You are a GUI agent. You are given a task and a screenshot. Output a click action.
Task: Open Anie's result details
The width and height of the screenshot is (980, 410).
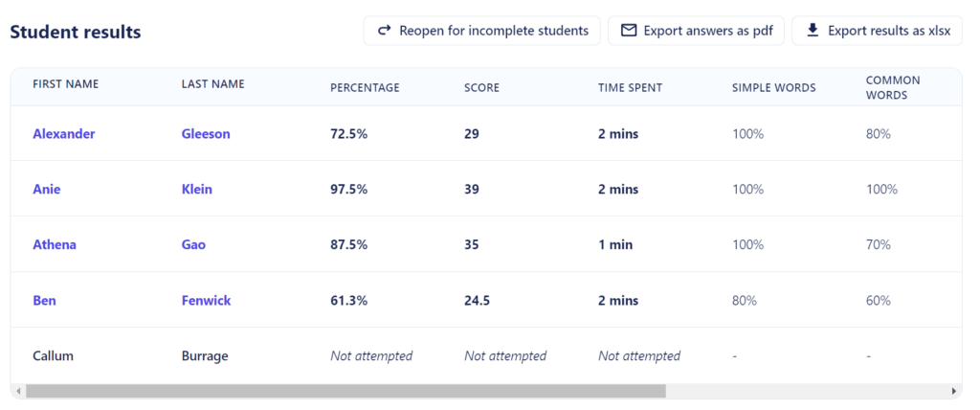tap(47, 189)
